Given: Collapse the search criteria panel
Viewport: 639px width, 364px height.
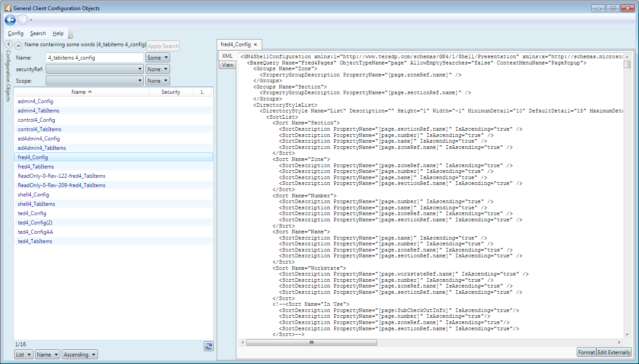Looking at the screenshot, I should click(x=19, y=45).
